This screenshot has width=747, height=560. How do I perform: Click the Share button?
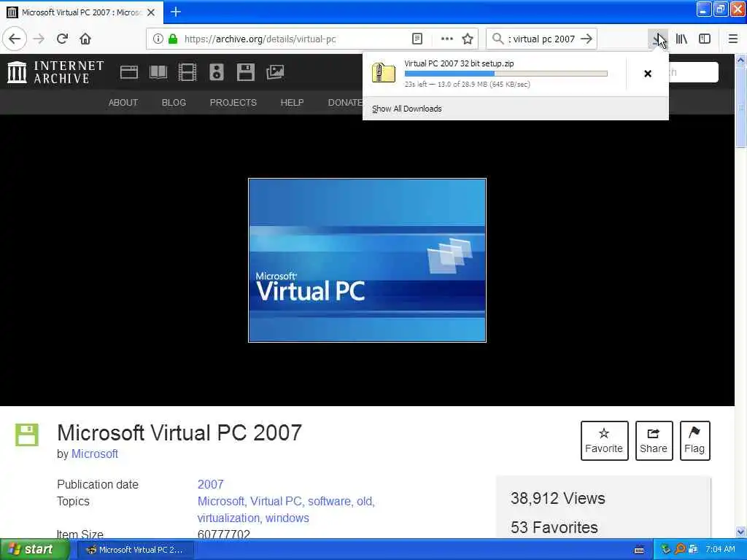(x=654, y=441)
